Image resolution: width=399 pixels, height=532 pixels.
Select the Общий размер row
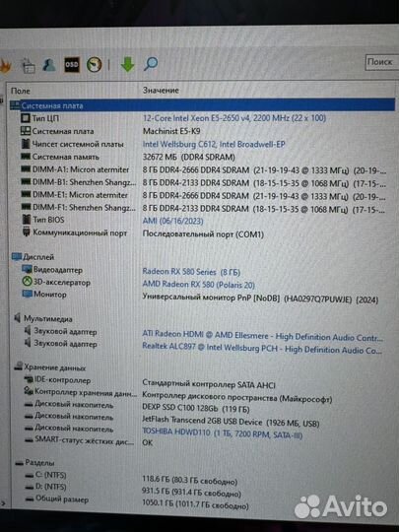click(x=57, y=499)
